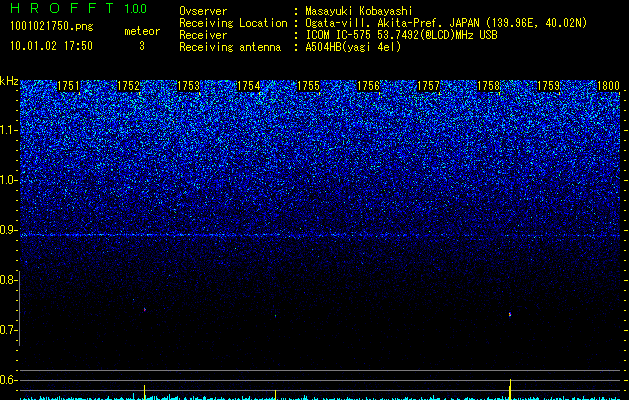This screenshot has height=400, width=629.
Task: Click the observer name Masayuki Kobayashi
Action: (x=359, y=11)
